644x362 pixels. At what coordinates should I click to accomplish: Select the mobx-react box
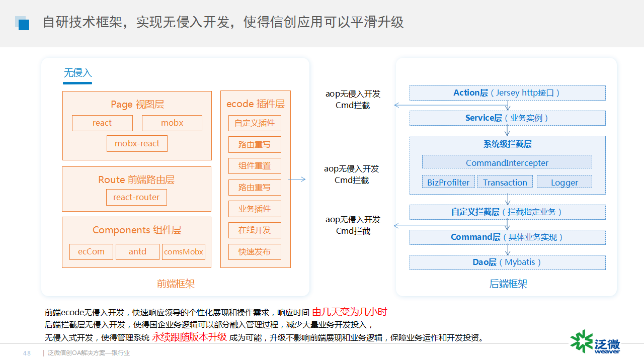tap(137, 144)
